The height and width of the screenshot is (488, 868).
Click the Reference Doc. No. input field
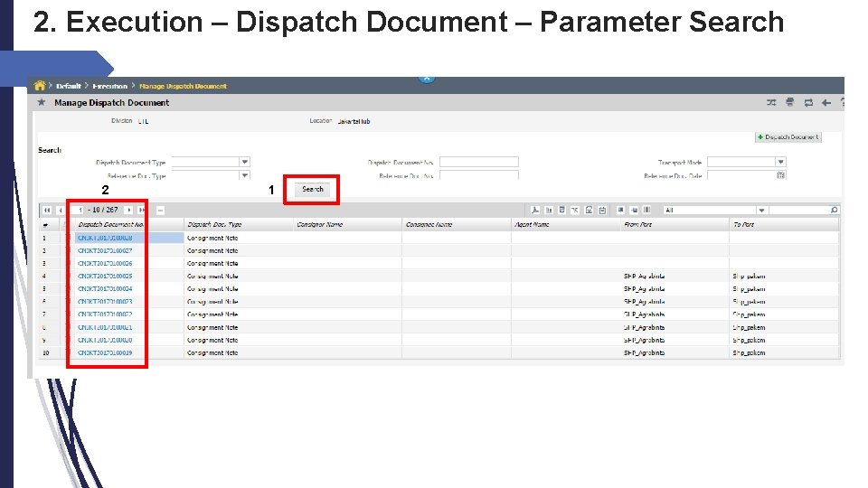pyautogui.click(x=479, y=175)
